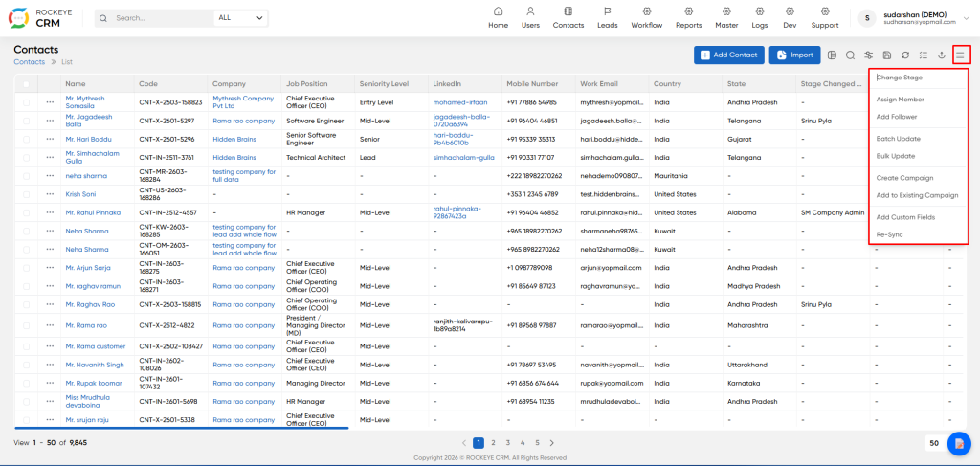Choose Add to Existing Campaign
Viewport: 980px width, 466px height.
tap(918, 195)
